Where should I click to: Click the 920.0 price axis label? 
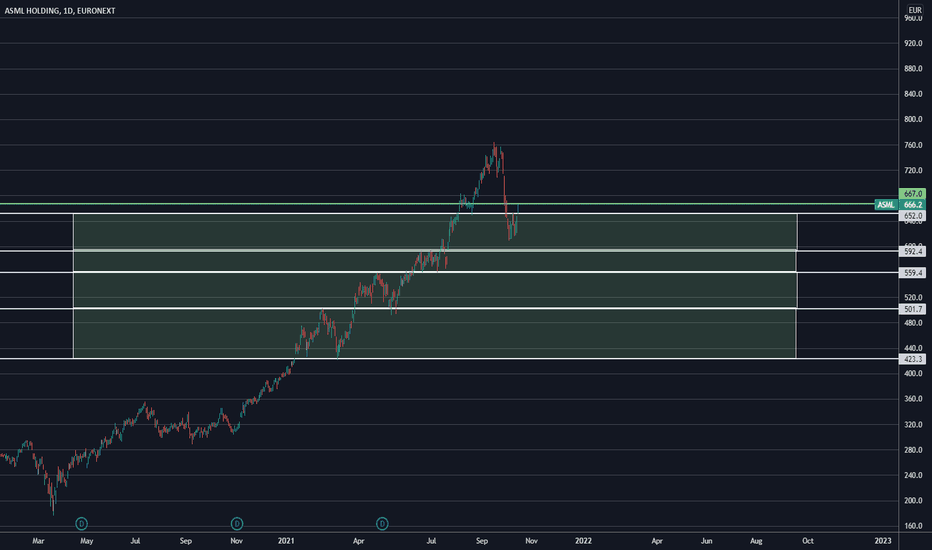[913, 43]
